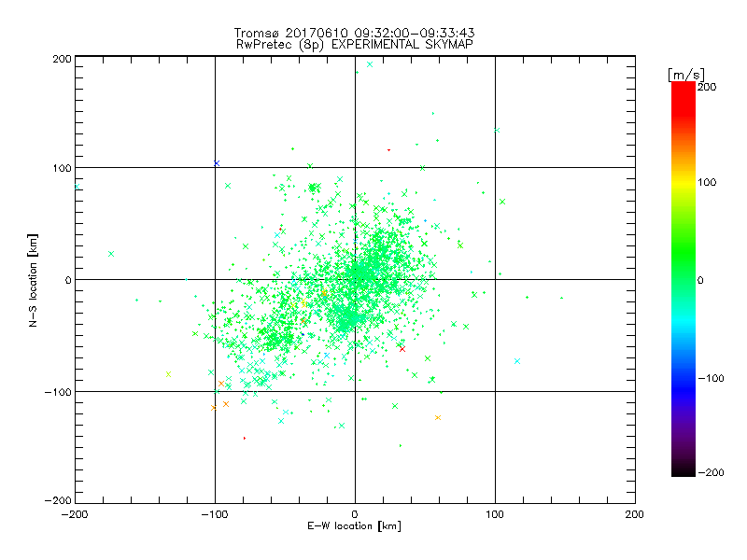Viewport: 747px width, 560px height.
Task: Click the green X marker at the far left near 20 km north
Action: 111,254
